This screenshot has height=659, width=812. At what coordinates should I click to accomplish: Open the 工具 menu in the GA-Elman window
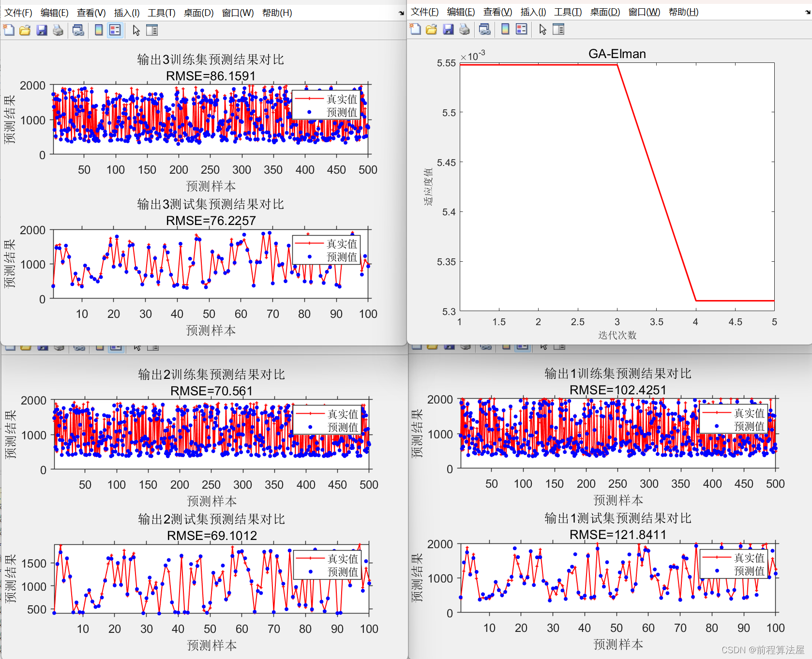pos(568,12)
